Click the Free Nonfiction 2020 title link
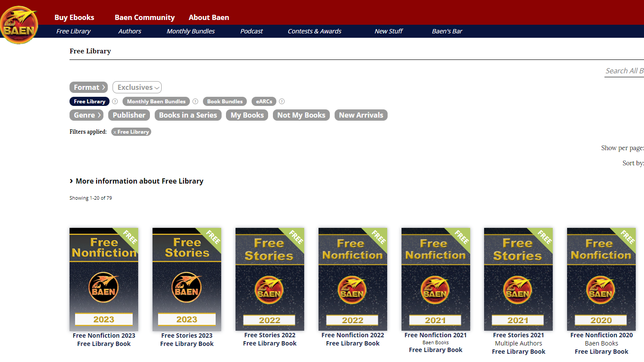Screen dimensions: 644x362 coord(601,335)
